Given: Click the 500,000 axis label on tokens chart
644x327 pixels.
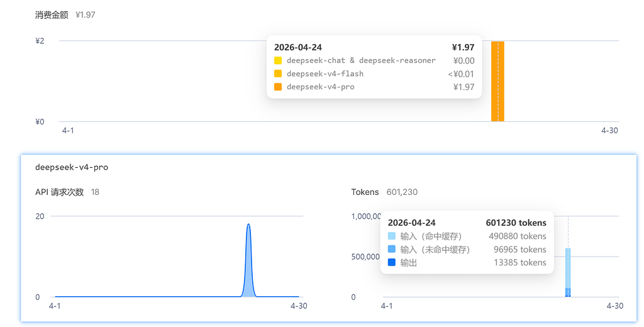Looking at the screenshot, I should tap(365, 257).
